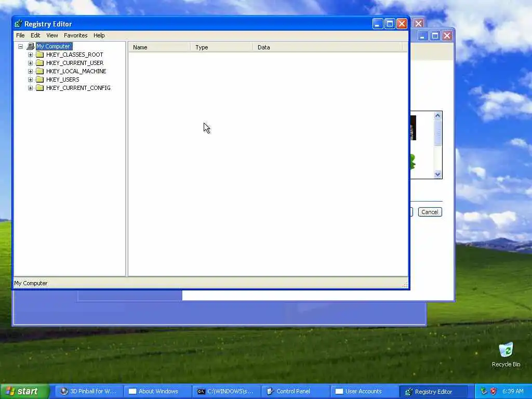
Task: Open the View menu
Action: click(52, 35)
